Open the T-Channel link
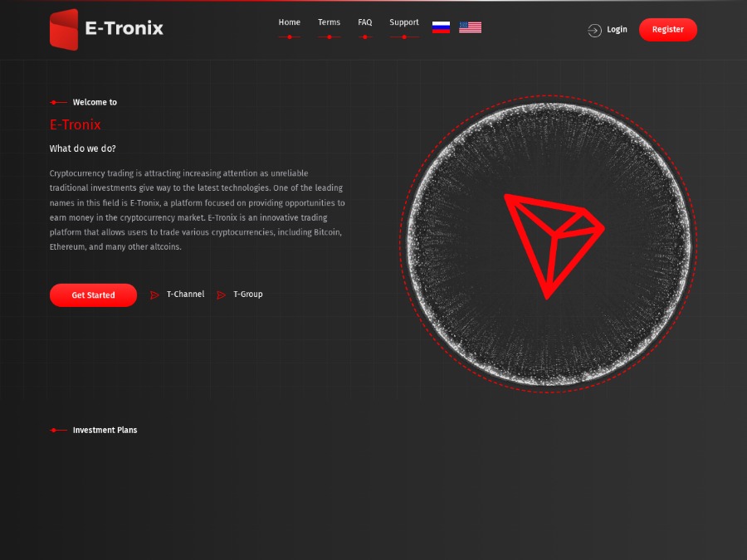The width and height of the screenshot is (747, 560). (185, 295)
